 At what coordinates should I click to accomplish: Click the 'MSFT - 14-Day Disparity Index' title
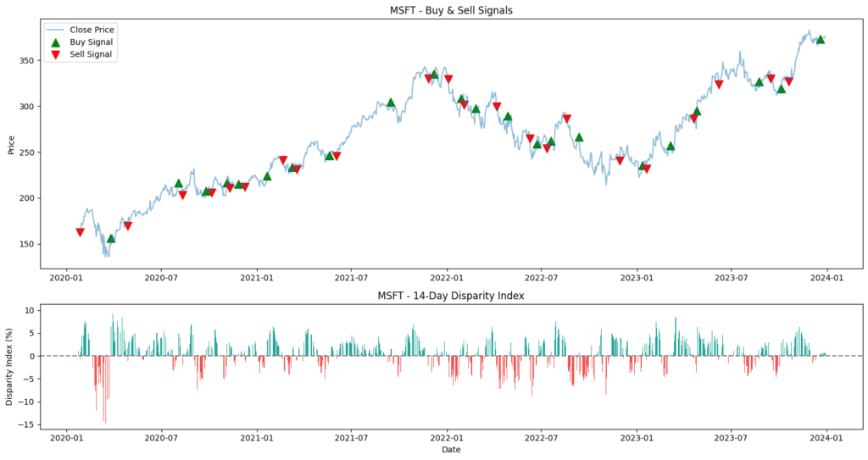(x=451, y=296)
